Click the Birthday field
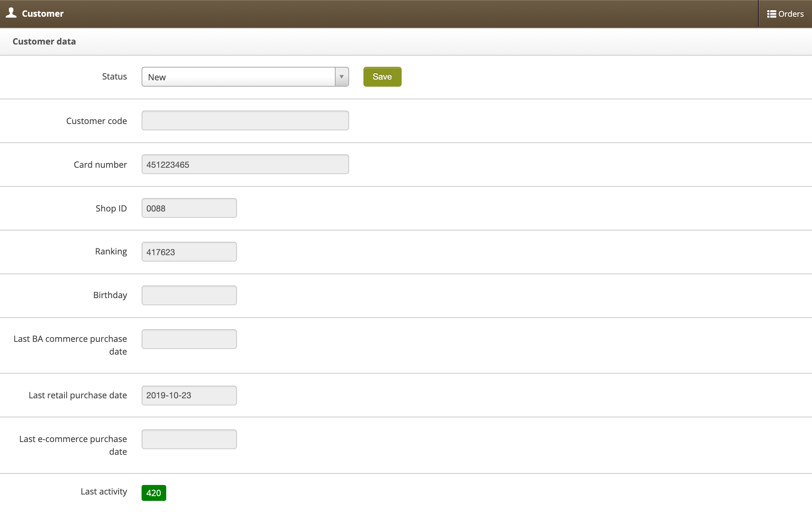The width and height of the screenshot is (812, 512). point(189,295)
